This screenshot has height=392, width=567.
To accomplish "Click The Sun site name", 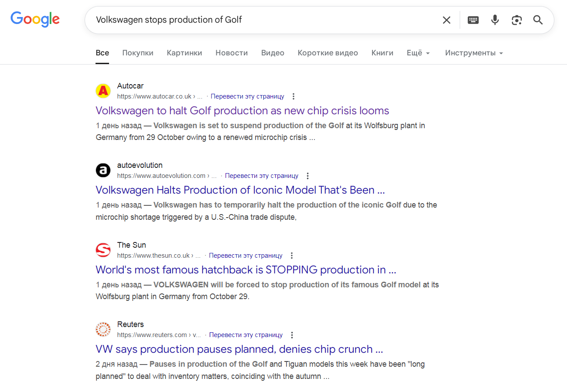I will 132,245.
